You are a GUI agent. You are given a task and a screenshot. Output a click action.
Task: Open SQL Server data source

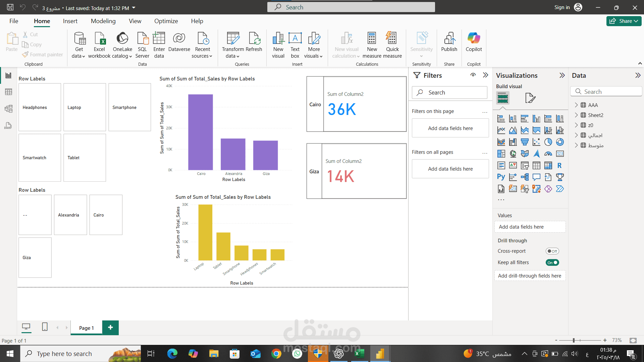coord(142,45)
